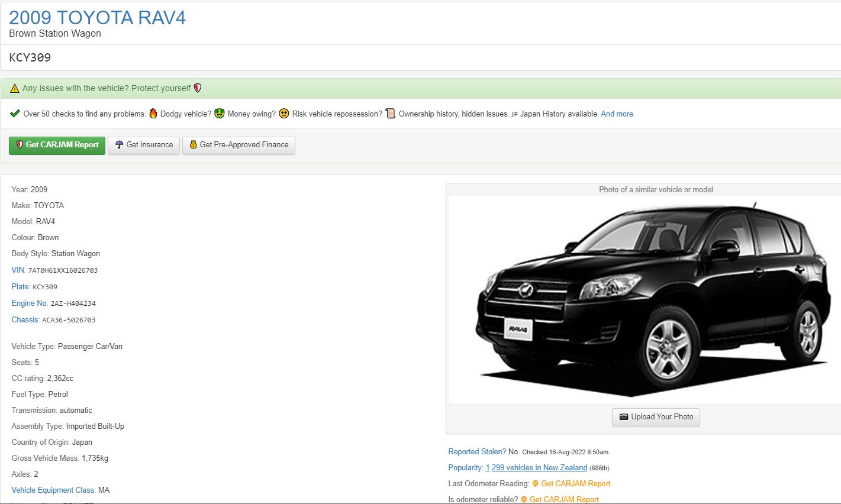841x504 pixels.
Task: Click the fire icon beside 'Dodgy vehicle?'
Action: 153,114
